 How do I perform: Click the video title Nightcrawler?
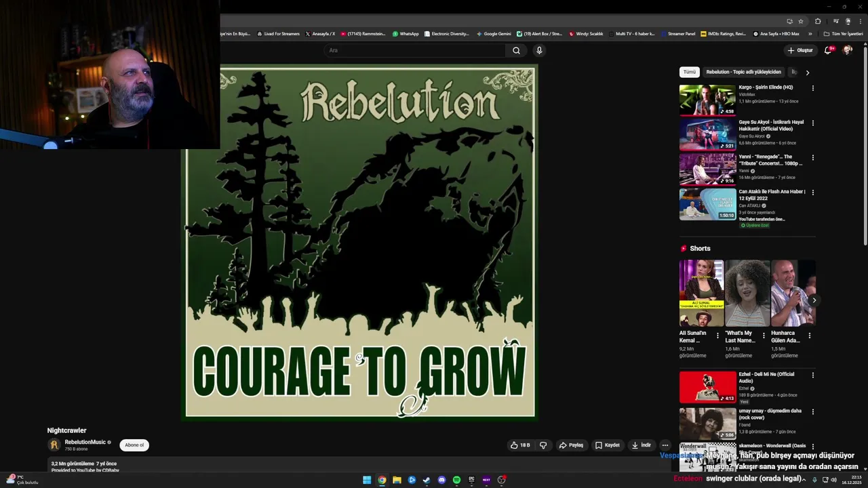point(66,430)
